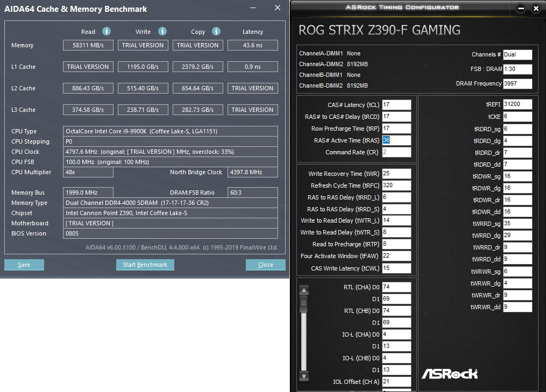Click L2 Cache Read 886.43 GB/s cell
Viewport: 546px width, 392px height.
coord(88,88)
